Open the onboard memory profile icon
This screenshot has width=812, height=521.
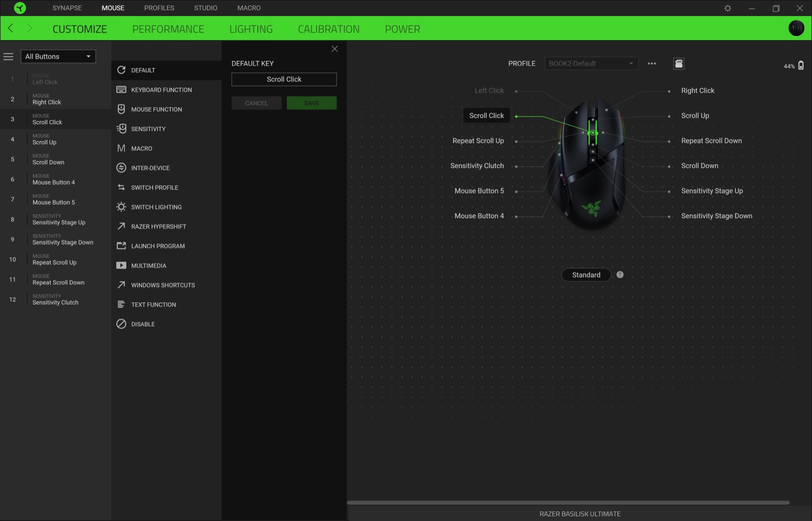coord(679,63)
